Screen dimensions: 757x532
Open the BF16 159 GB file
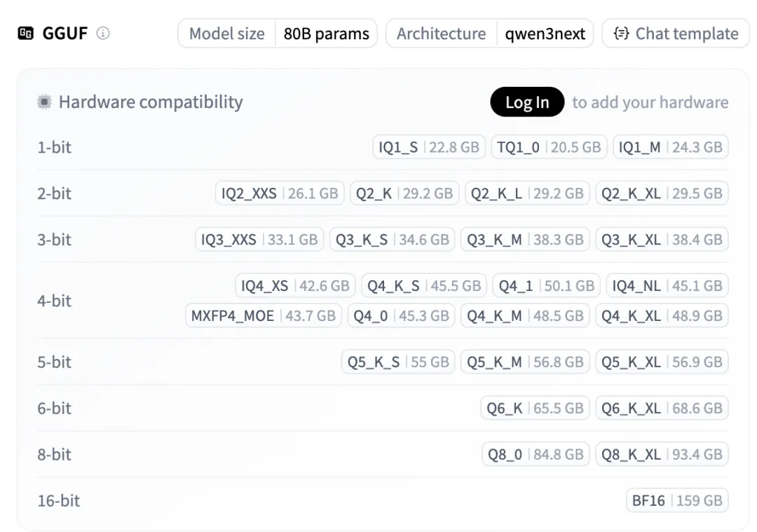(677, 501)
